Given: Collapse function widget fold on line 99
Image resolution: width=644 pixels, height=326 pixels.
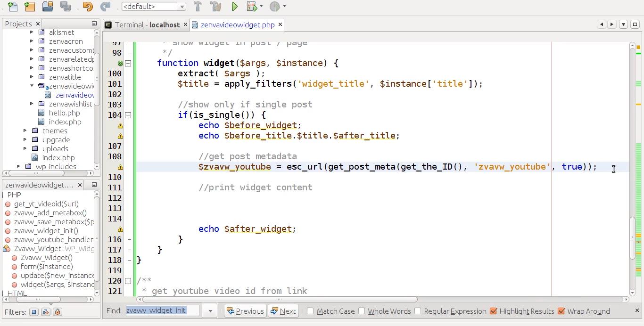Looking at the screenshot, I should click(128, 63).
